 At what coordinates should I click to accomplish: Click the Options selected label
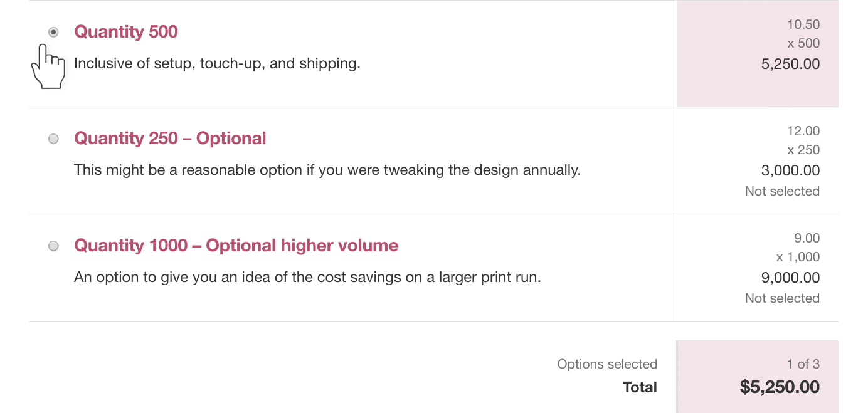pos(607,364)
